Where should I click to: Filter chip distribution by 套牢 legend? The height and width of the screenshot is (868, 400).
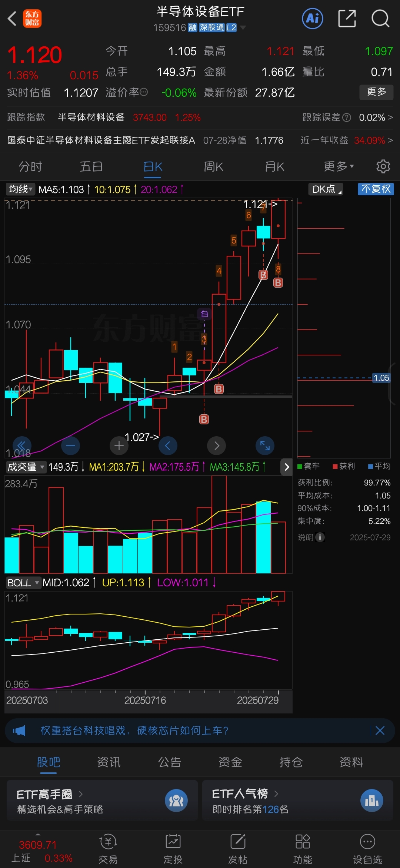[x=309, y=466]
